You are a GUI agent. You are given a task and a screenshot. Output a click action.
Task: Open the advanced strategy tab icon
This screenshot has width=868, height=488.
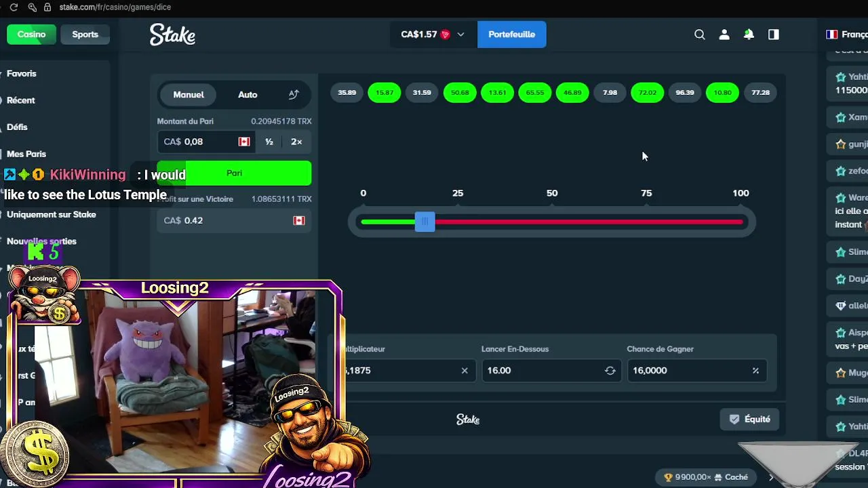[294, 95]
